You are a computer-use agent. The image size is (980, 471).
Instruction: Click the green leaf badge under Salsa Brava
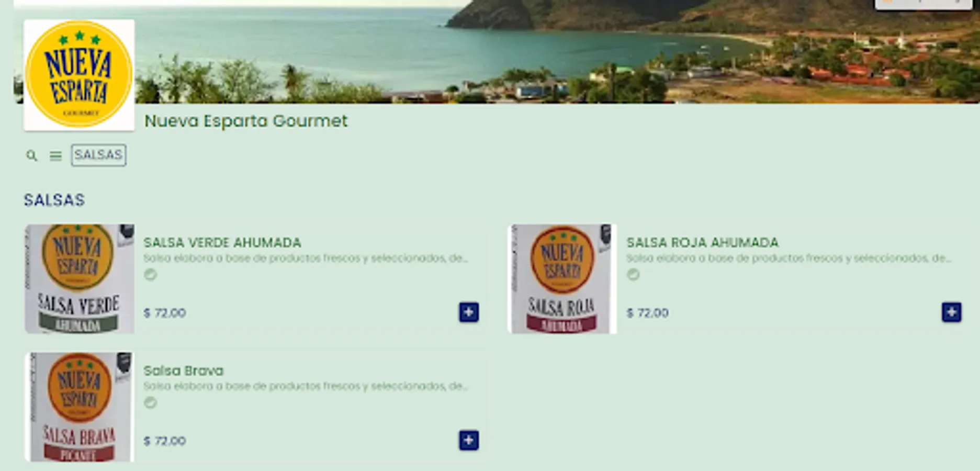[150, 402]
